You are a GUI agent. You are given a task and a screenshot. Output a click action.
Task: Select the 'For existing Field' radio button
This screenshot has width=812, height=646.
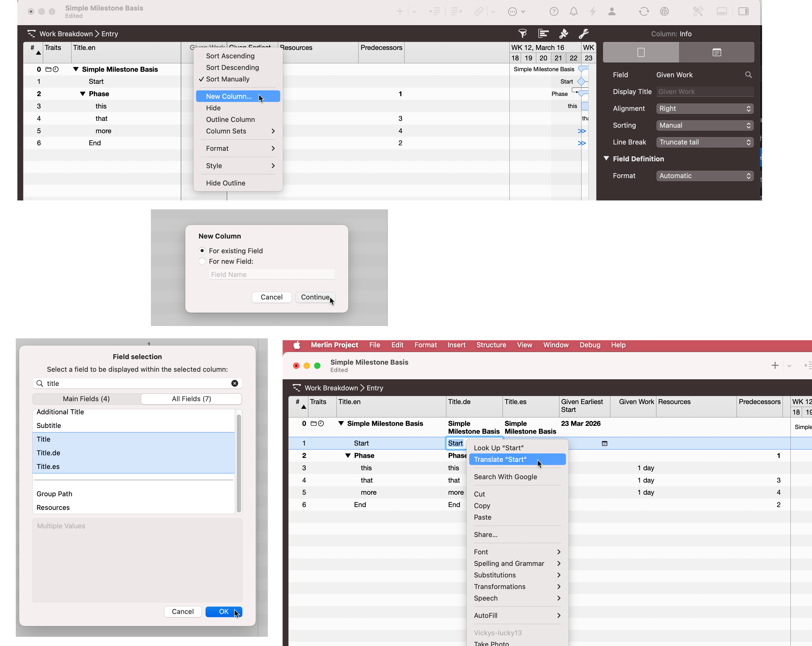tap(202, 251)
